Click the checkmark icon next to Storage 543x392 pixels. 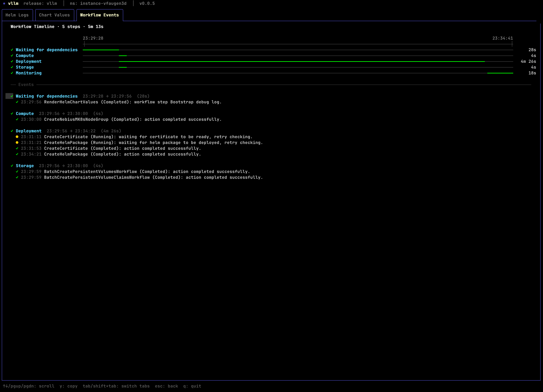coord(12,67)
